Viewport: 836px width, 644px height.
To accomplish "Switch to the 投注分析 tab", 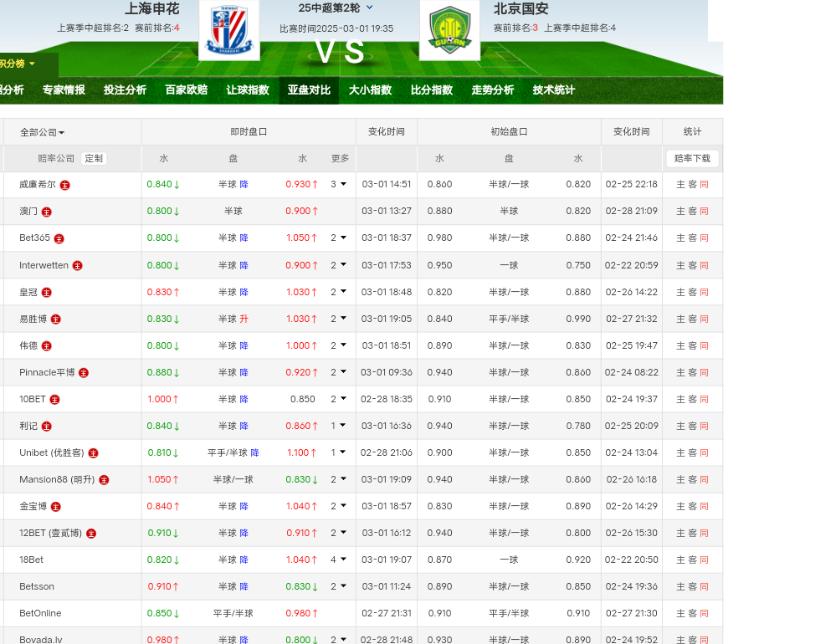I will click(x=125, y=90).
